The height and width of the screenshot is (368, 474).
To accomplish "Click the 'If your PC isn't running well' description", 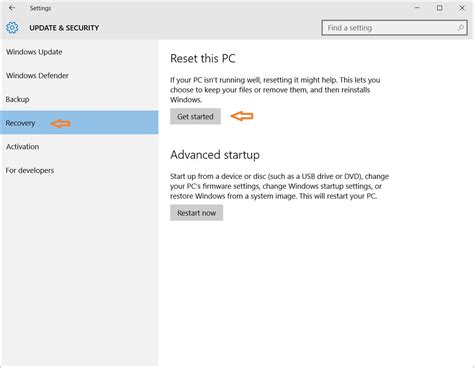I will pos(275,90).
